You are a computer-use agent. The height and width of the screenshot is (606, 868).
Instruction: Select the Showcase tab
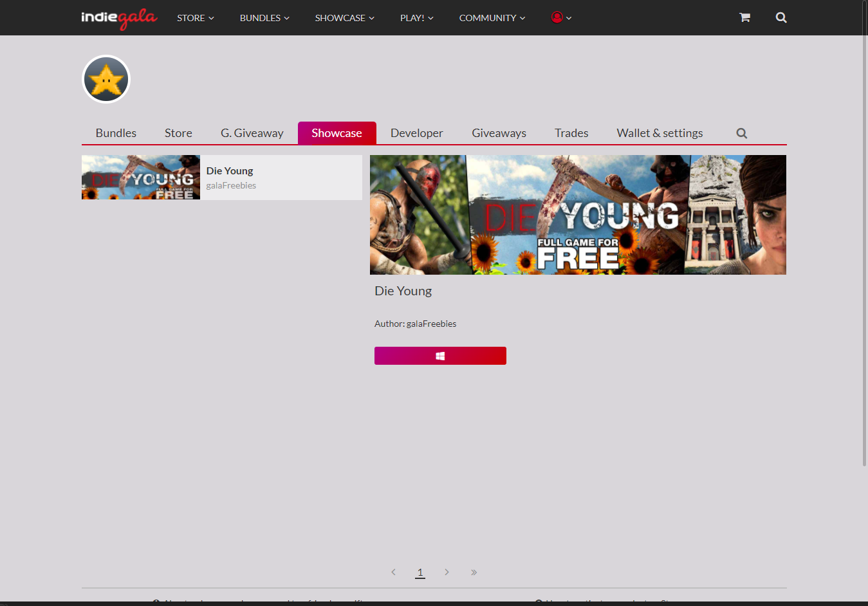coord(337,133)
